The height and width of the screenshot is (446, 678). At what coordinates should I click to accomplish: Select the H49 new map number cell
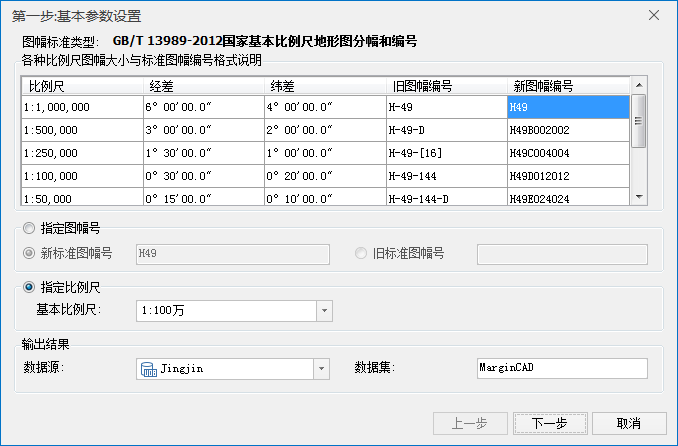pyautogui.click(x=568, y=106)
